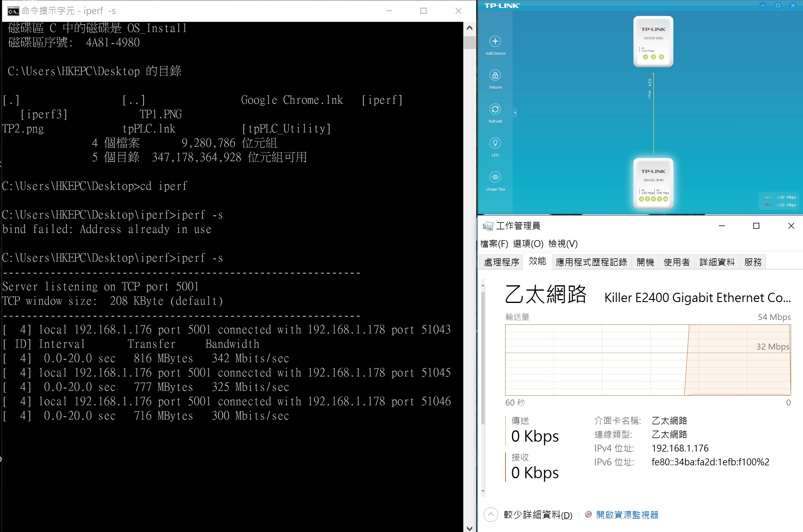Click the 乙太網路 heading in Task Manager

[x=546, y=294]
